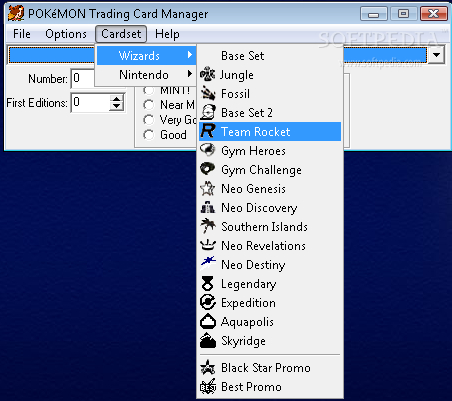Decrease the First Editions count

coord(116,106)
